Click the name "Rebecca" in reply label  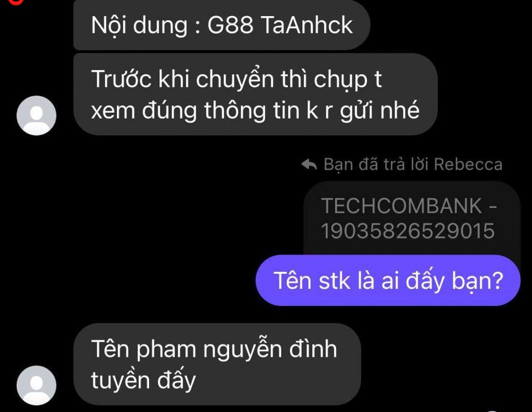[468, 165]
